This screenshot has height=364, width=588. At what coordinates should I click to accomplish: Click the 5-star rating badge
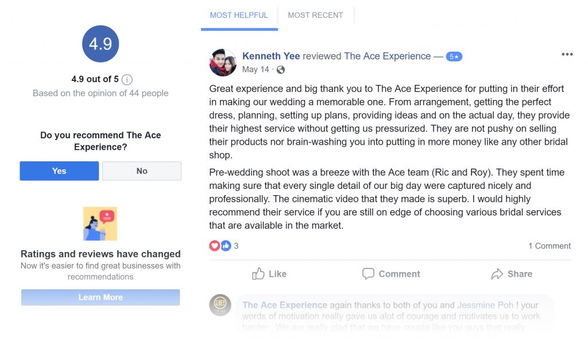pyautogui.click(x=454, y=56)
